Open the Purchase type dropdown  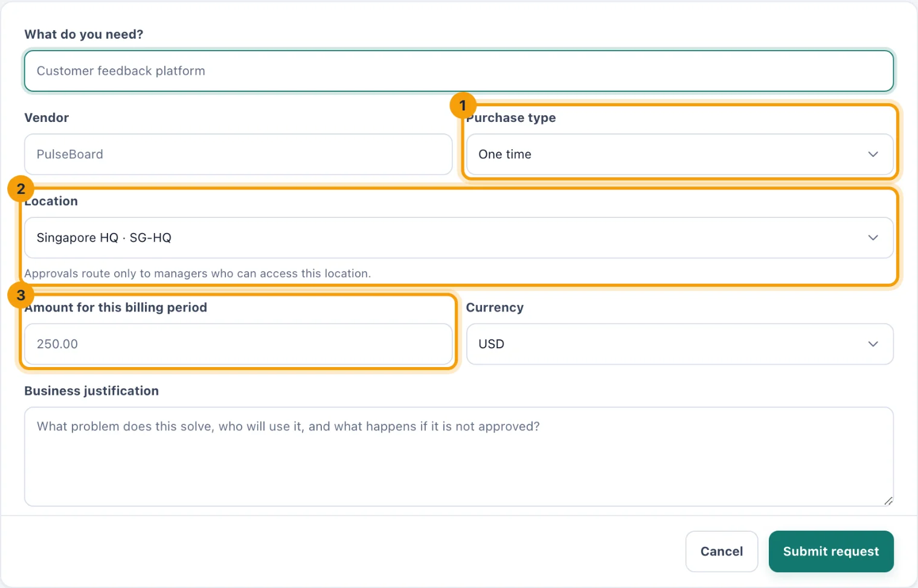680,155
